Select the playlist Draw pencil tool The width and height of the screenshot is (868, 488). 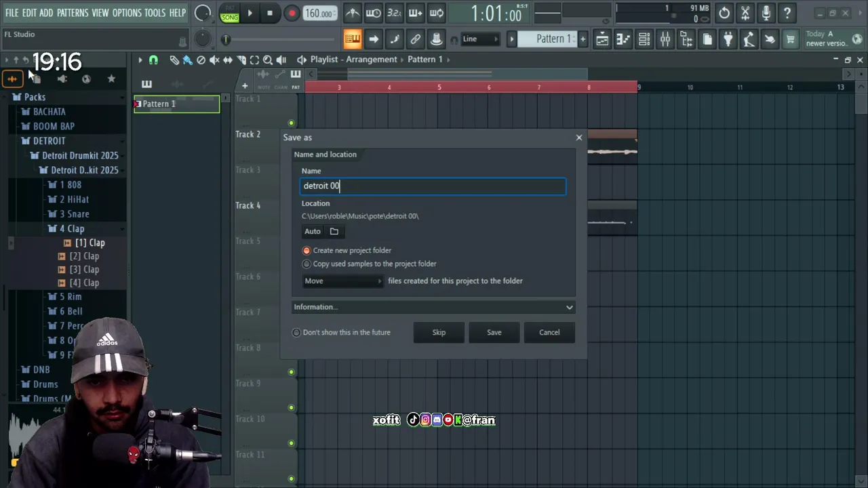click(x=174, y=60)
